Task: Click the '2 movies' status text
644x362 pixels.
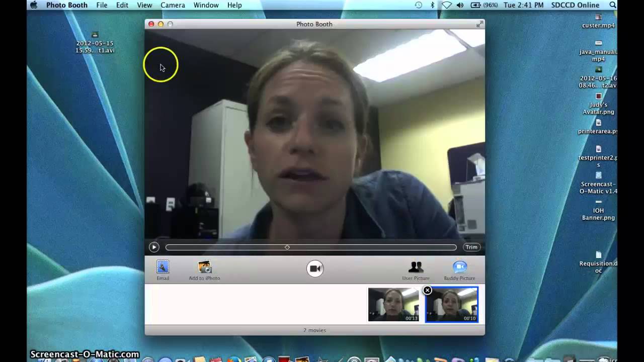Action: pyautogui.click(x=314, y=330)
